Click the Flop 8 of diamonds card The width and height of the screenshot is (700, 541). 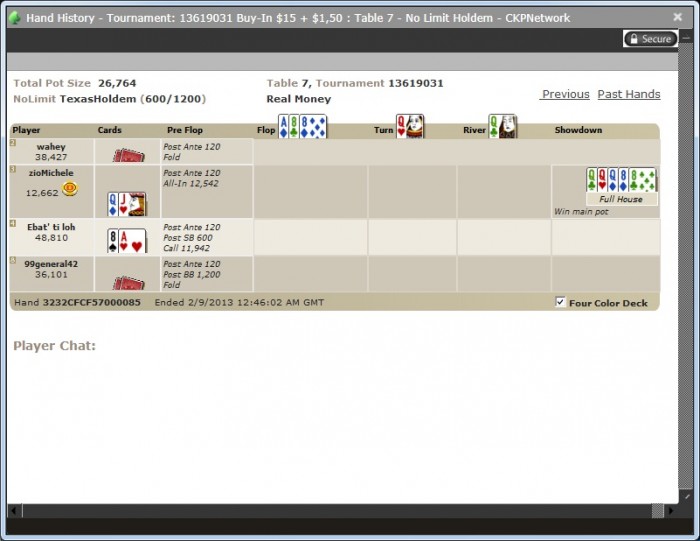point(313,126)
